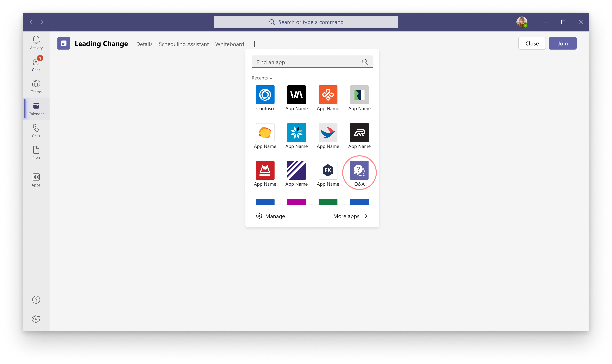Open Chat with unread badge
This screenshot has height=364, width=612.
(x=36, y=65)
